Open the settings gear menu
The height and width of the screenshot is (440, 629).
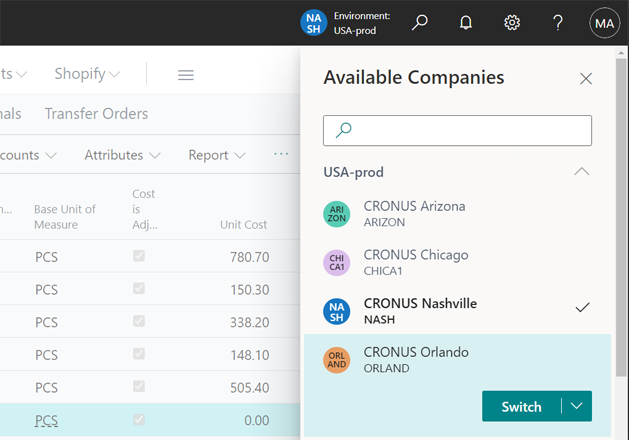[512, 22]
